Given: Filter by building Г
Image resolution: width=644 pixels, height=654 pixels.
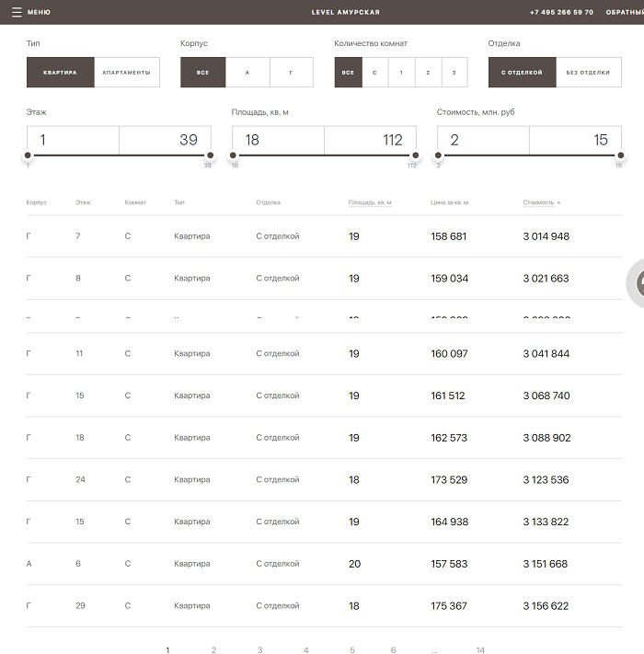Looking at the screenshot, I should pyautogui.click(x=291, y=73).
